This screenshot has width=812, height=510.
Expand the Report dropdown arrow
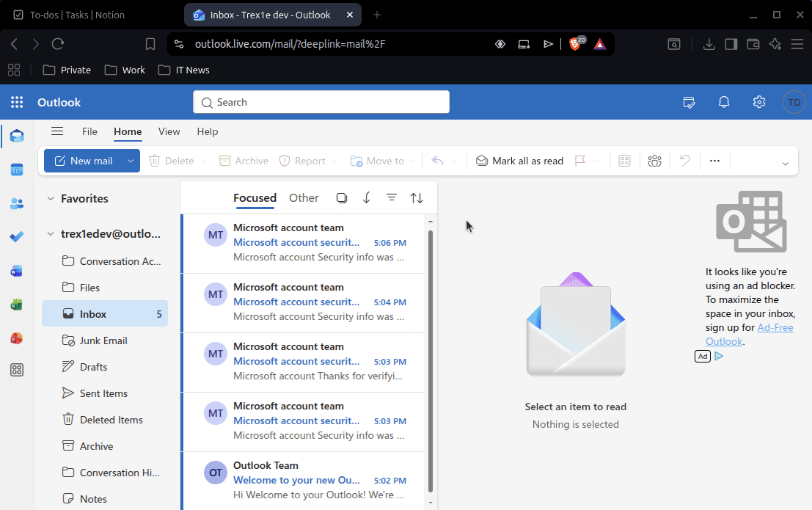click(x=335, y=161)
